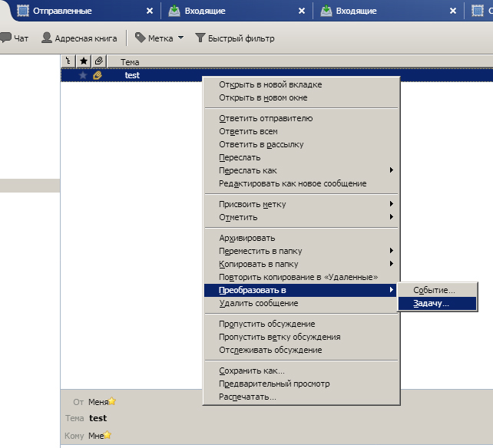493x448 pixels.
Task: Choose Задачу… in submenu
Action: tap(438, 304)
